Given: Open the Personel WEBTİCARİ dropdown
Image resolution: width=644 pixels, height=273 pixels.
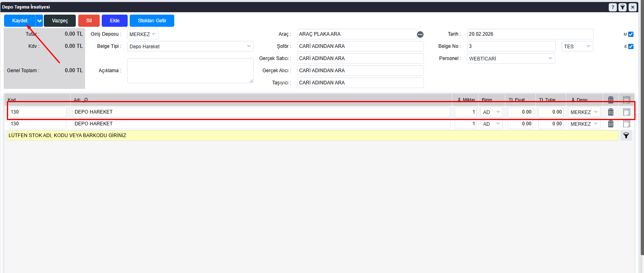Looking at the screenshot, I should tap(511, 58).
